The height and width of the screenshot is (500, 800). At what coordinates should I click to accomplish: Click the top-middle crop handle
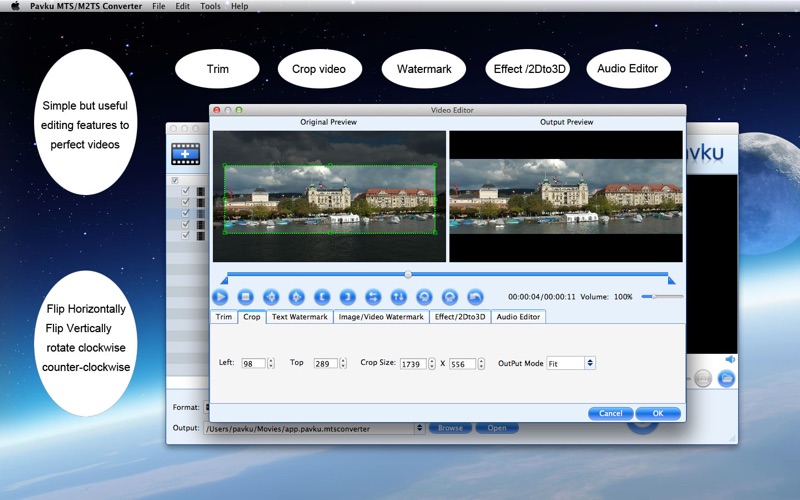point(330,165)
